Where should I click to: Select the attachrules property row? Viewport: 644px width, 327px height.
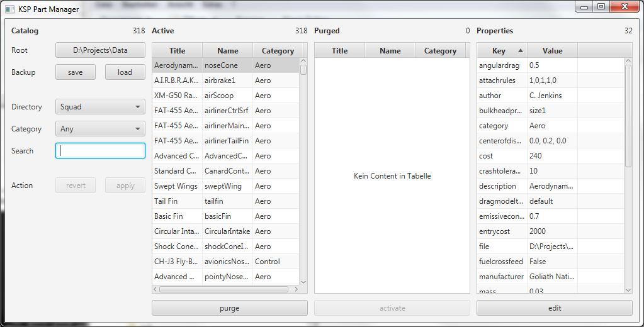pyautogui.click(x=551, y=80)
